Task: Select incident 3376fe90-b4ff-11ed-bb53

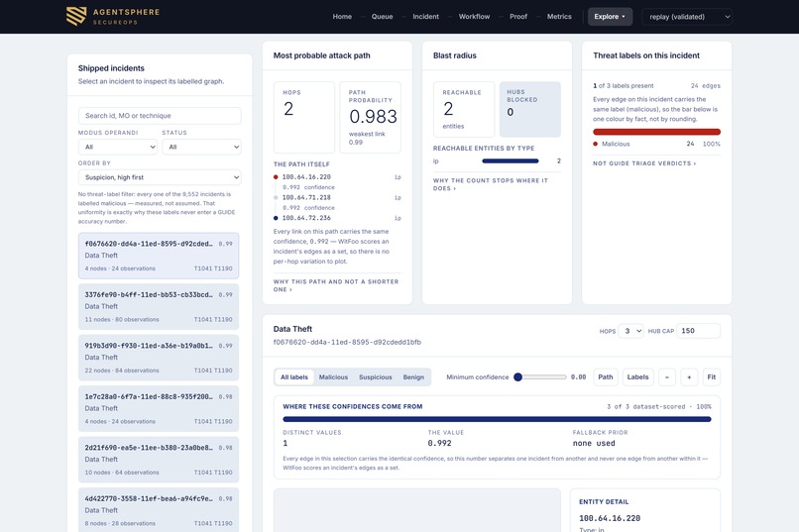Action: 159,306
